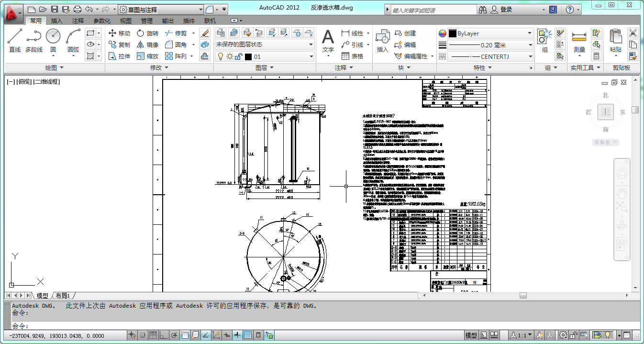Click the [俯视] view label
Image resolution: width=644 pixels, height=344 pixels.
click(x=24, y=82)
